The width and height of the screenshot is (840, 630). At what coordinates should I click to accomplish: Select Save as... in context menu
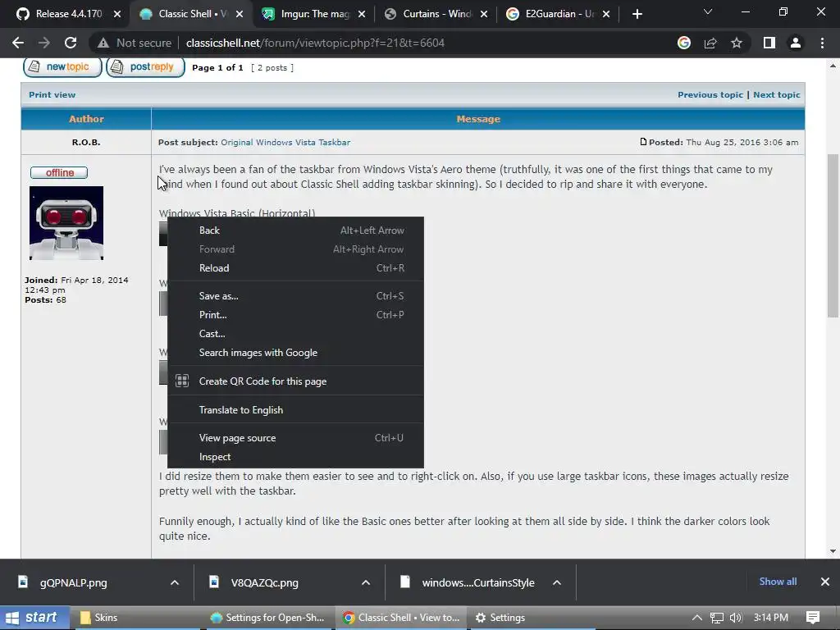point(295,296)
